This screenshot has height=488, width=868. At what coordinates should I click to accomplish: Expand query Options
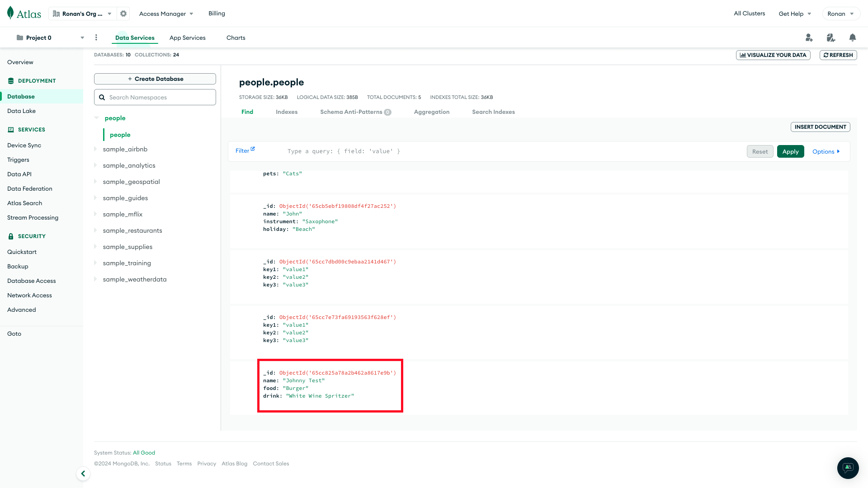[x=826, y=151]
